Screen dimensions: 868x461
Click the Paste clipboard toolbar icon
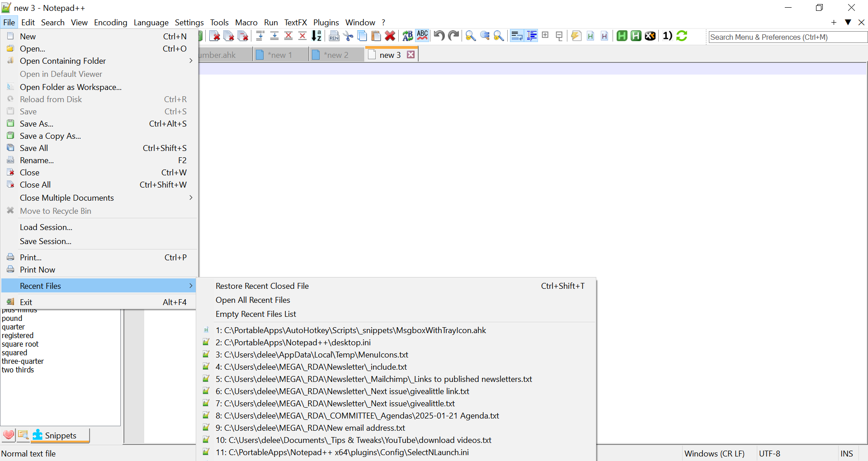[x=376, y=36]
